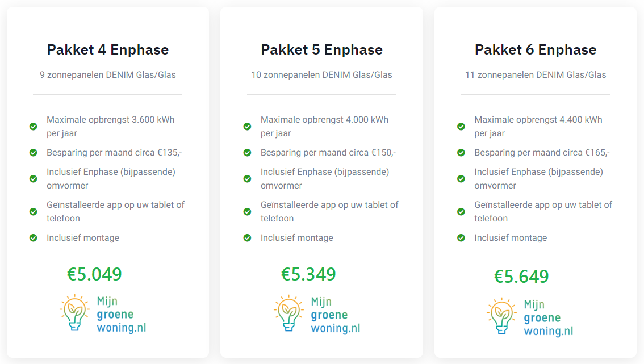Click the Enphase omvormer checkmark in Pakket 5

click(x=247, y=179)
